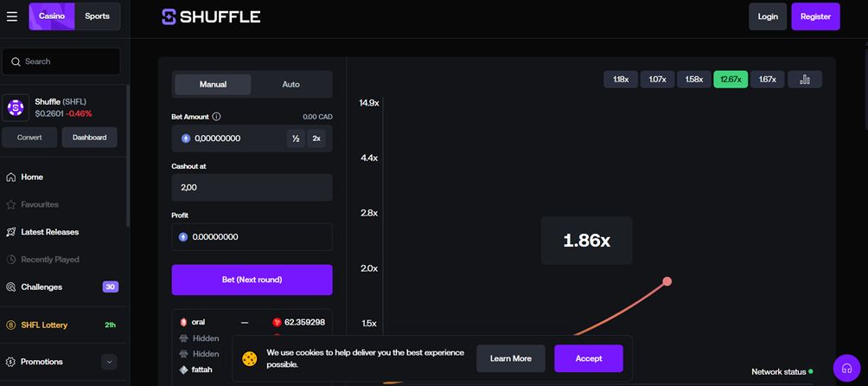Switch to Manual betting mode
Screen dimensions: 868x386
coord(213,84)
